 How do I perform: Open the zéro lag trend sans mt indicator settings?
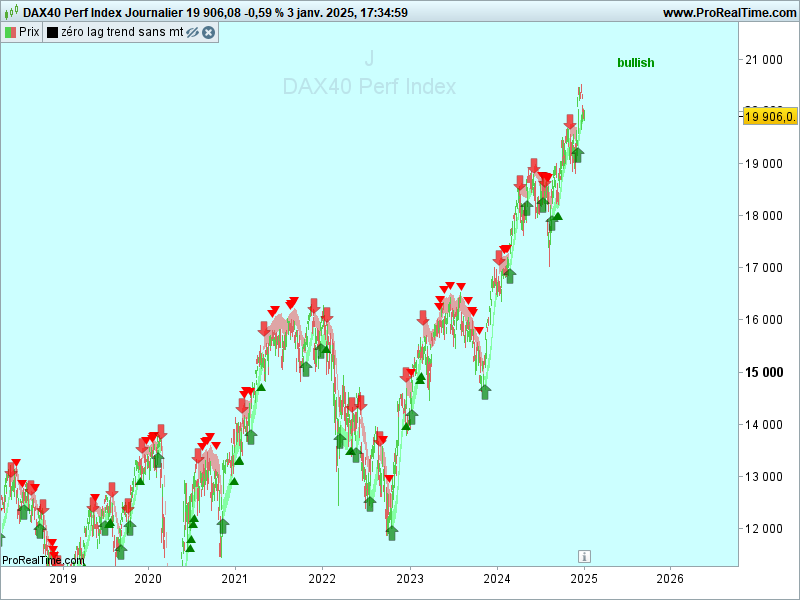(122, 32)
